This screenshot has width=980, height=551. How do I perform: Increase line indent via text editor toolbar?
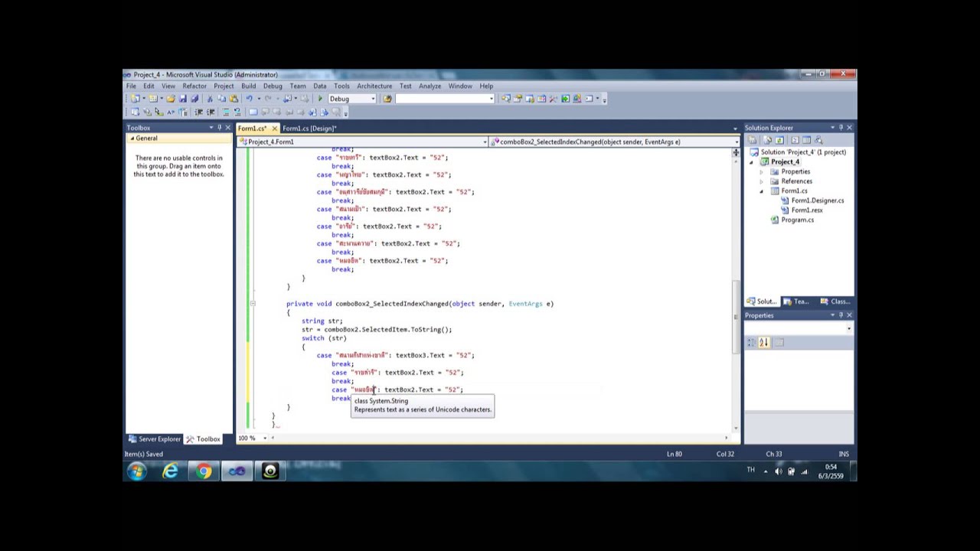(211, 112)
